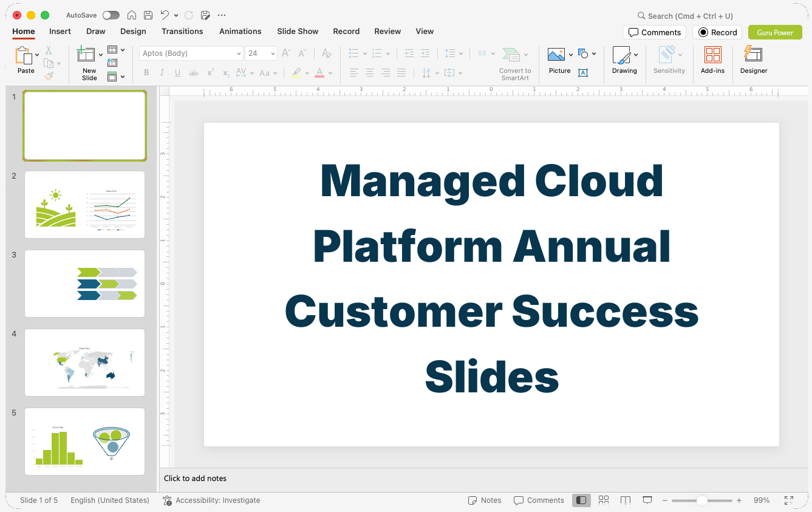The height and width of the screenshot is (512, 812).
Task: Apply the red font color swatch
Action: click(x=319, y=73)
